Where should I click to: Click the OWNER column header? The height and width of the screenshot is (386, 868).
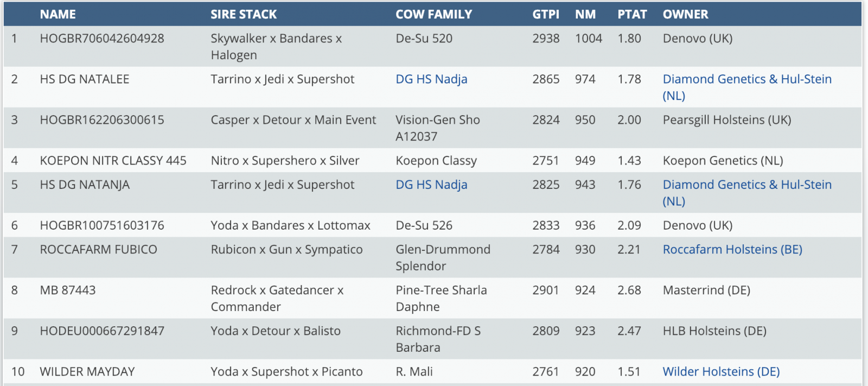tap(685, 15)
